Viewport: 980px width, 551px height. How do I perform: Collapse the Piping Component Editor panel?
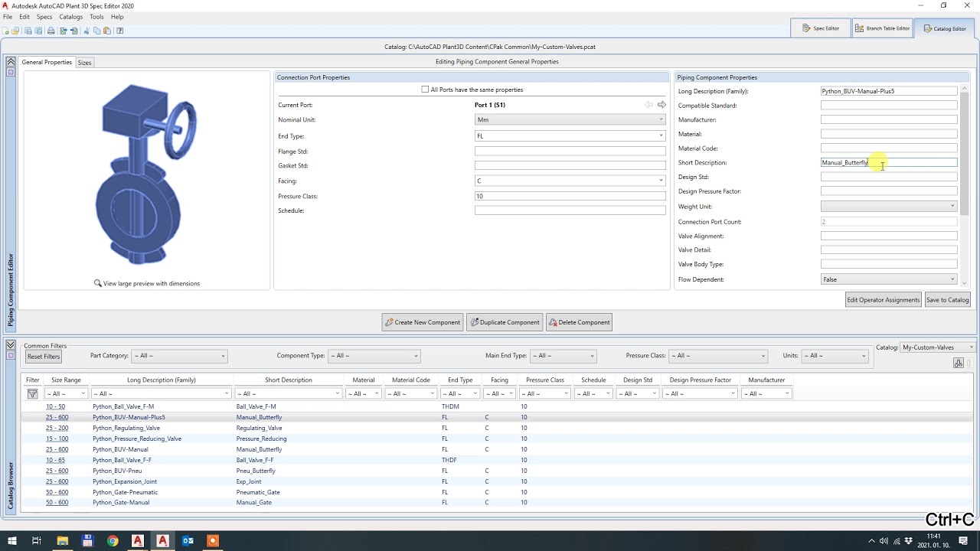tap(11, 62)
